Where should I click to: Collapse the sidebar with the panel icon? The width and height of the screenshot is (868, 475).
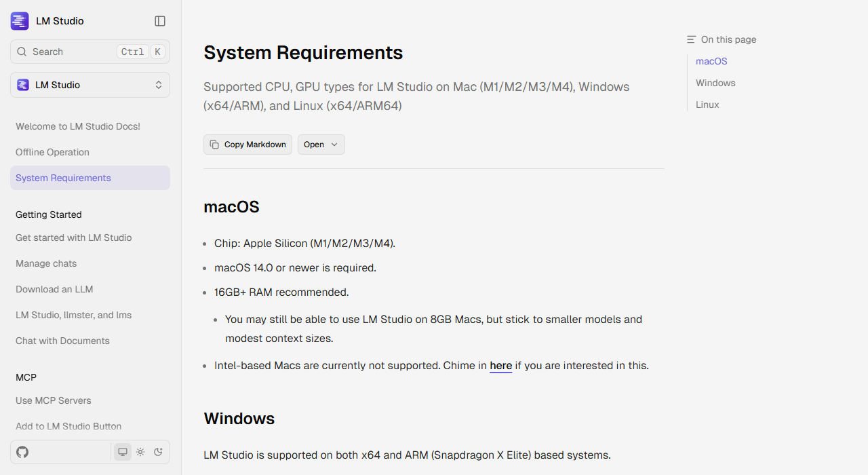[x=160, y=21]
